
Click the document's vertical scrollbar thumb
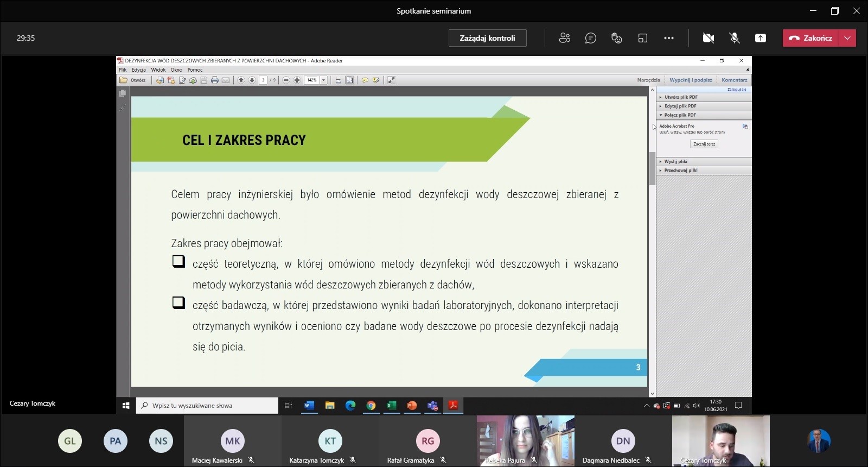(x=652, y=168)
